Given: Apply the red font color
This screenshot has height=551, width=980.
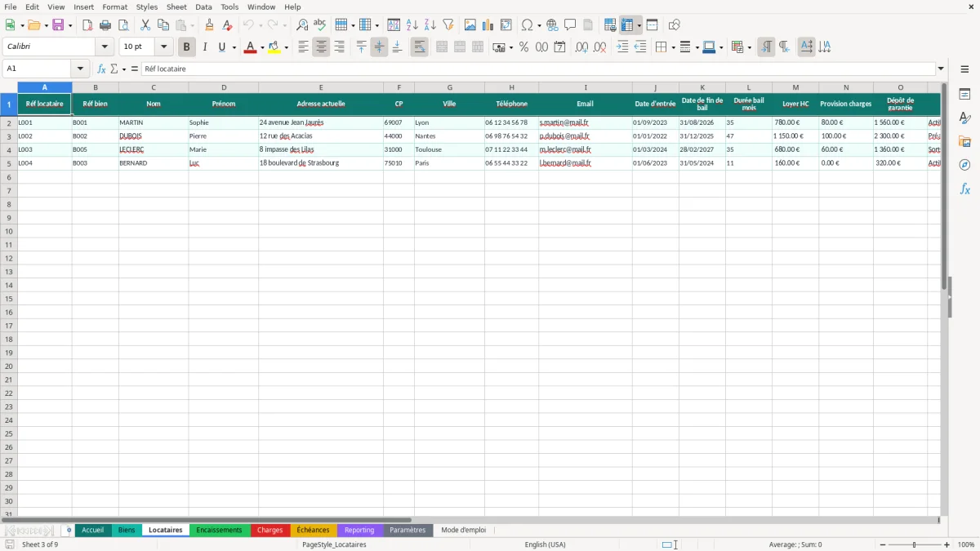Looking at the screenshot, I should point(250,47).
